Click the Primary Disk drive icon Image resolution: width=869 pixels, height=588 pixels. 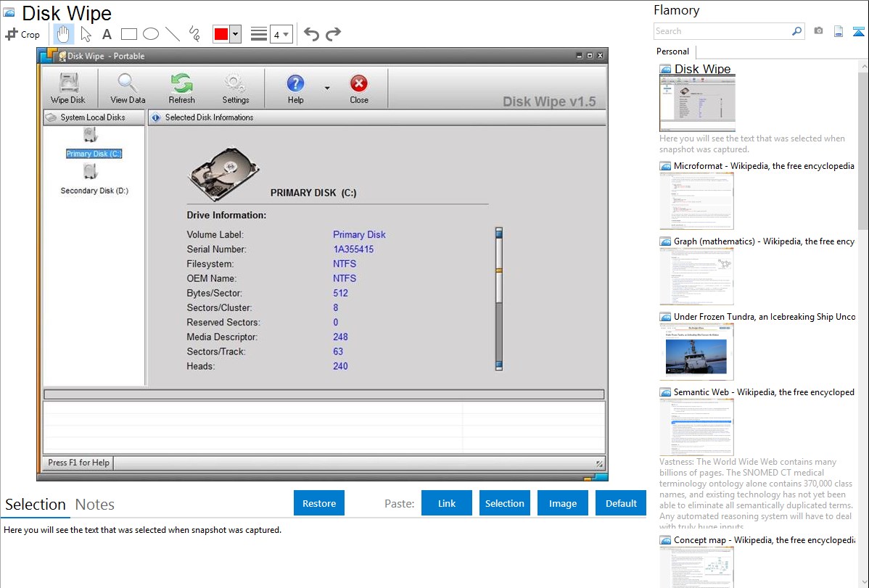click(91, 135)
